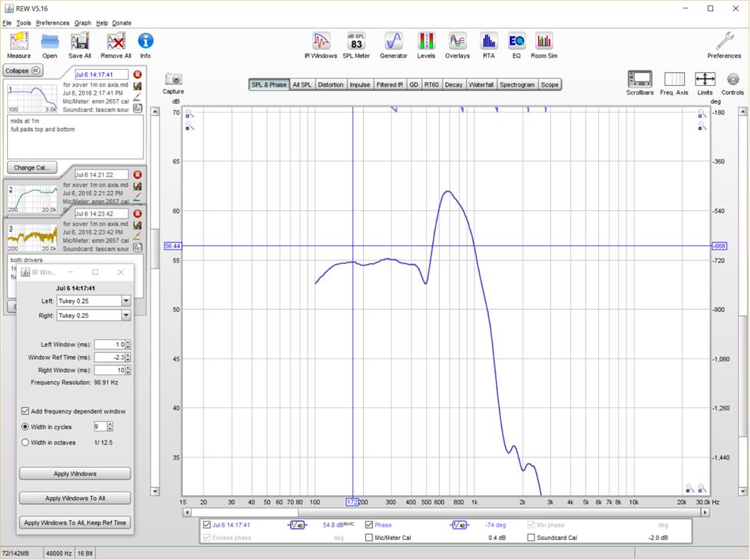750x560 pixels.
Task: Click Apply Windows To All button
Action: [75, 498]
